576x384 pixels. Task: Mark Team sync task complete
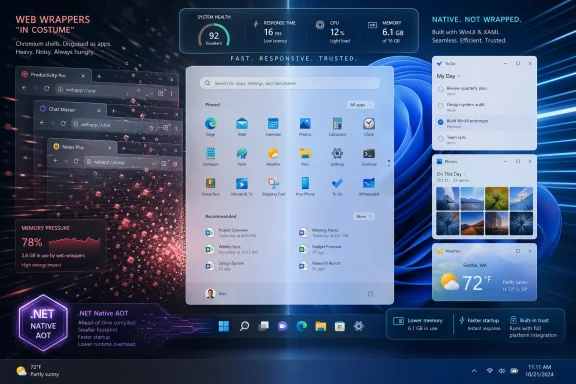pyautogui.click(x=440, y=139)
